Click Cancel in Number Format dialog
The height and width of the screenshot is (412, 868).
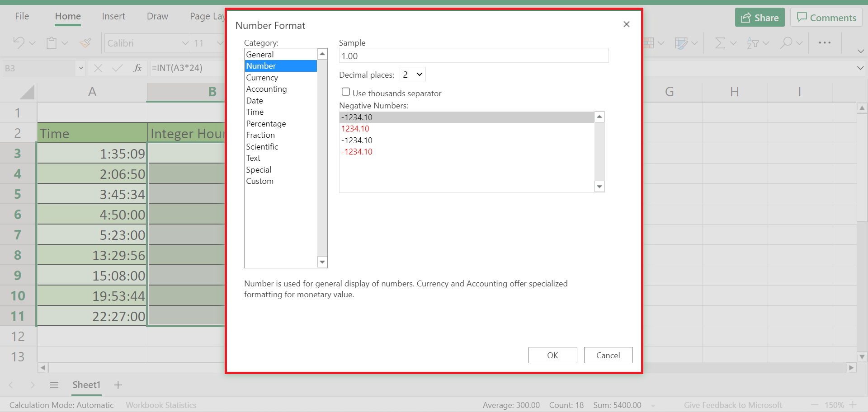pos(608,355)
